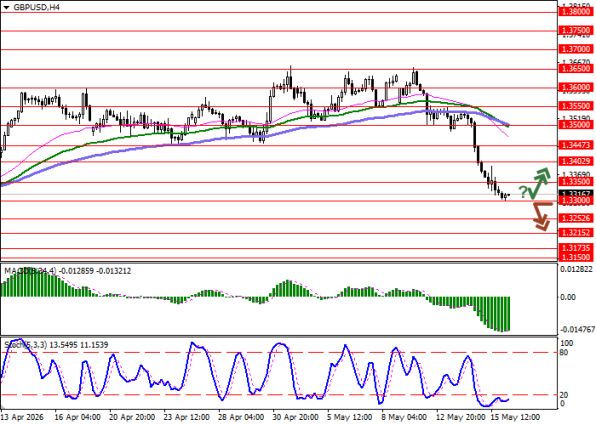Click the 16 Apr 04:00 time label
596x425 pixels.
(78, 417)
